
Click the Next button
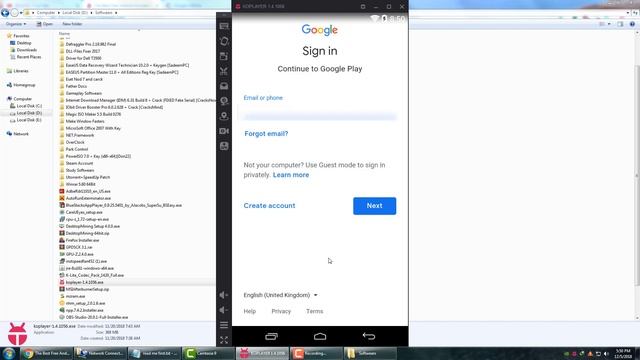[x=374, y=206]
